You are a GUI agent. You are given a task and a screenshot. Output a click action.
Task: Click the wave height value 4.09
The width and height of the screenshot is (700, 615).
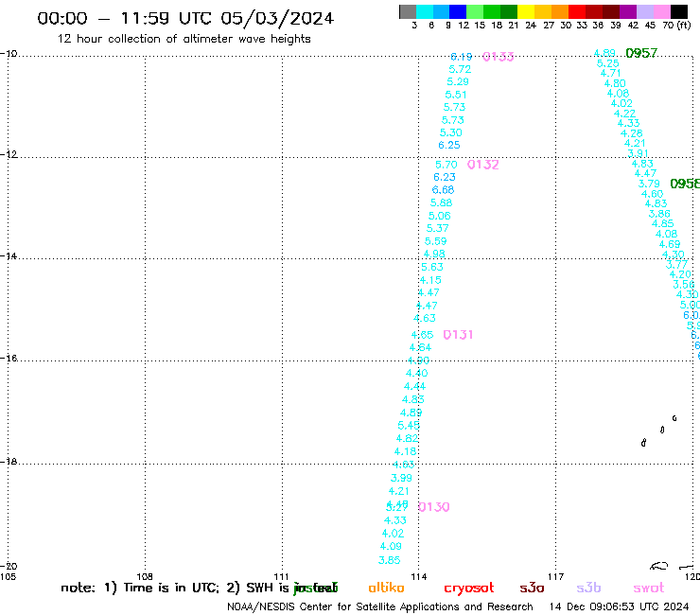click(x=391, y=547)
